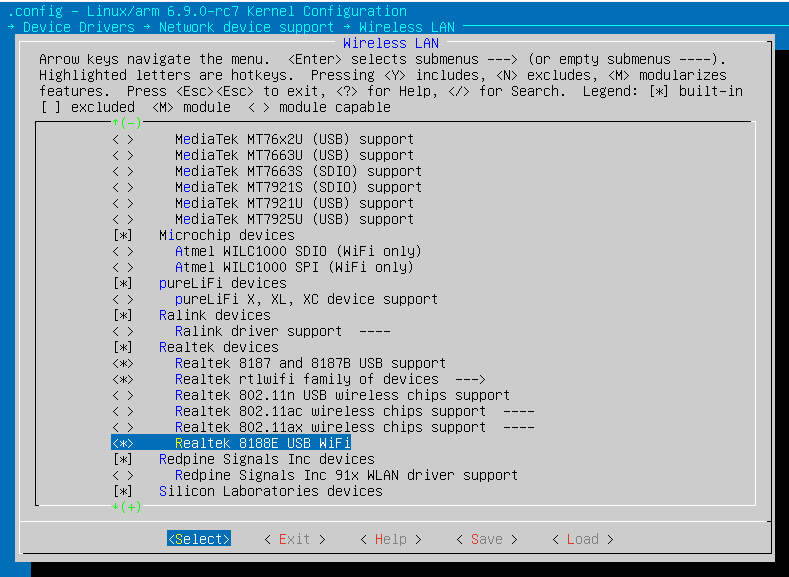Toggle MediaTek MT7925U (USB) support bracket

coord(123,220)
